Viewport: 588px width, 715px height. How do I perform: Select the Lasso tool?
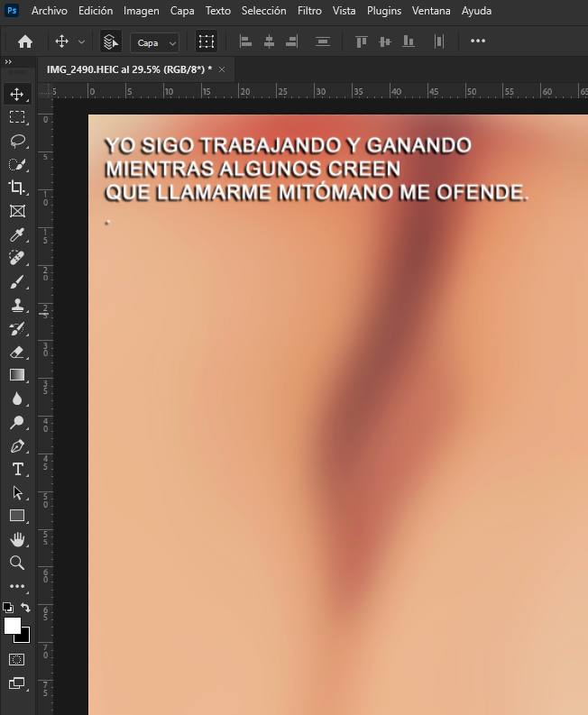click(x=17, y=141)
